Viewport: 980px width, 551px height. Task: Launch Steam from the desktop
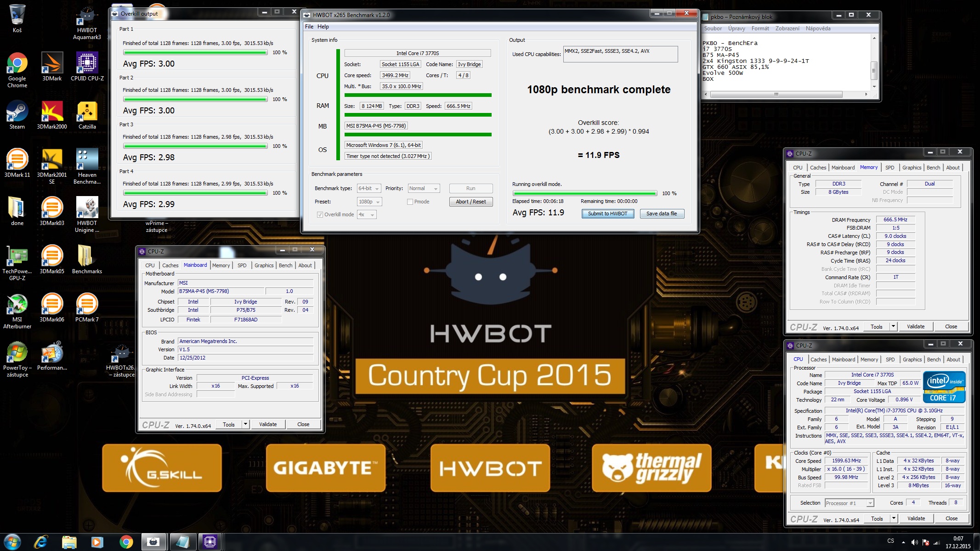coord(17,115)
